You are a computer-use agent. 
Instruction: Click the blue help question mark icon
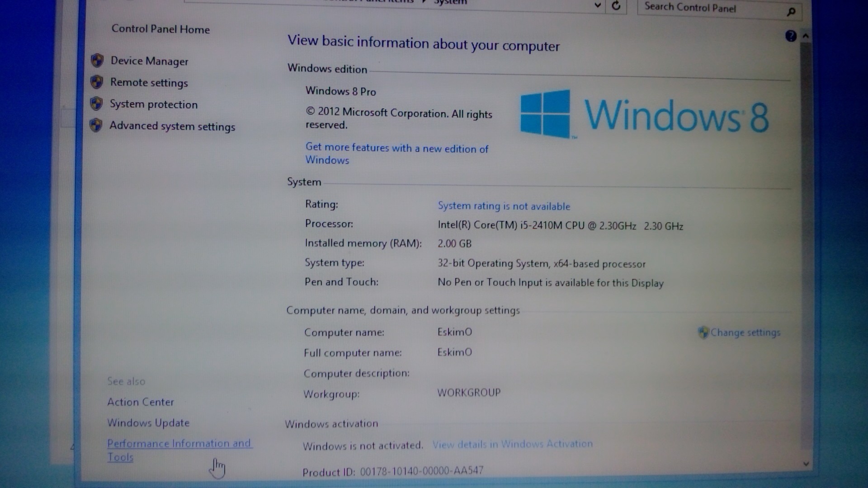[x=791, y=36]
